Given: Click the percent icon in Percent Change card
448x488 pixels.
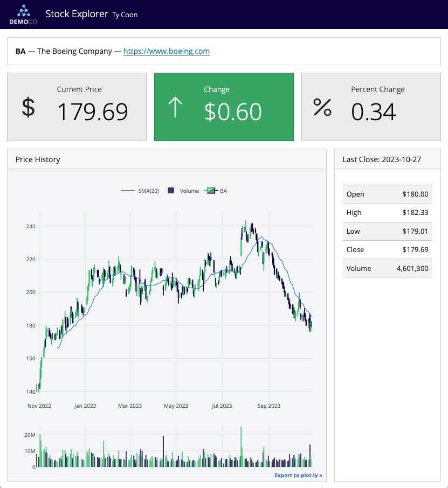Looking at the screenshot, I should (x=322, y=107).
